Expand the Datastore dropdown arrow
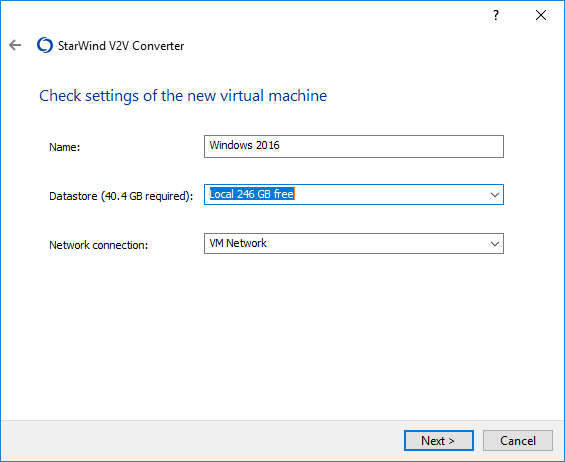The image size is (565, 462). point(495,195)
